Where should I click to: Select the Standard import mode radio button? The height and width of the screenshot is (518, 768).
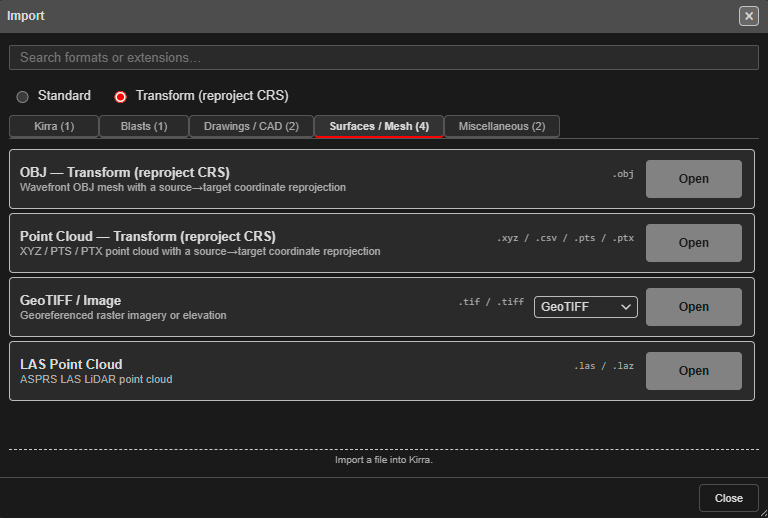[x=23, y=96]
